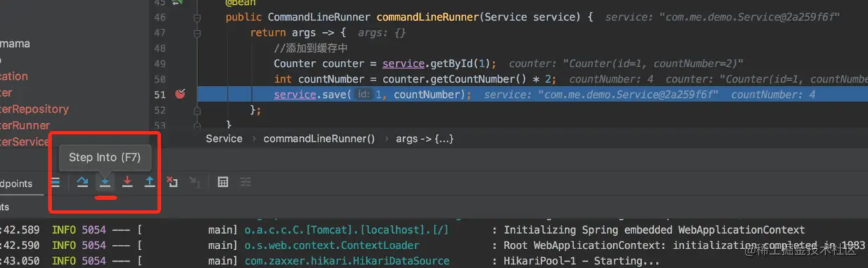
Task: Click the Step Into debugger icon
Action: pyautogui.click(x=105, y=182)
